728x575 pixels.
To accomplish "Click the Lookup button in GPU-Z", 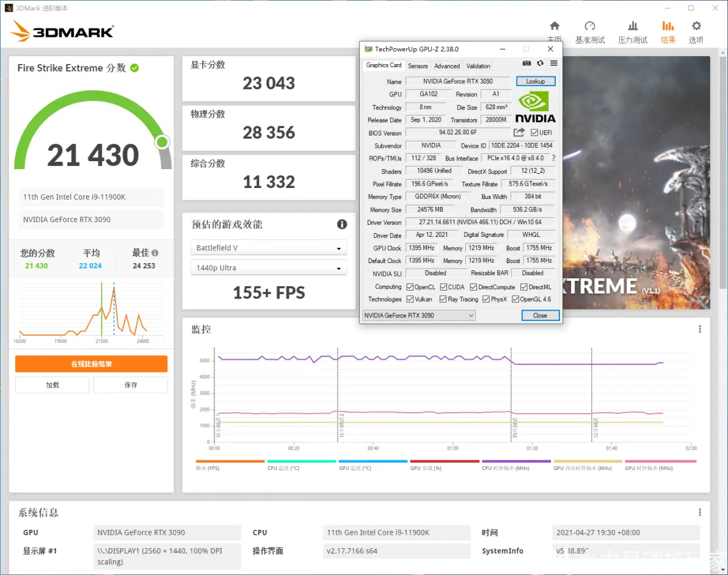I will (x=536, y=81).
